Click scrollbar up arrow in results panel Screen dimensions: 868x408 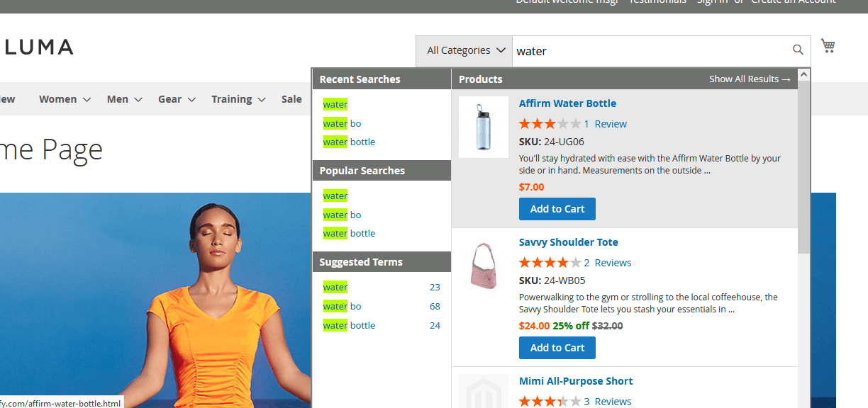coord(803,74)
